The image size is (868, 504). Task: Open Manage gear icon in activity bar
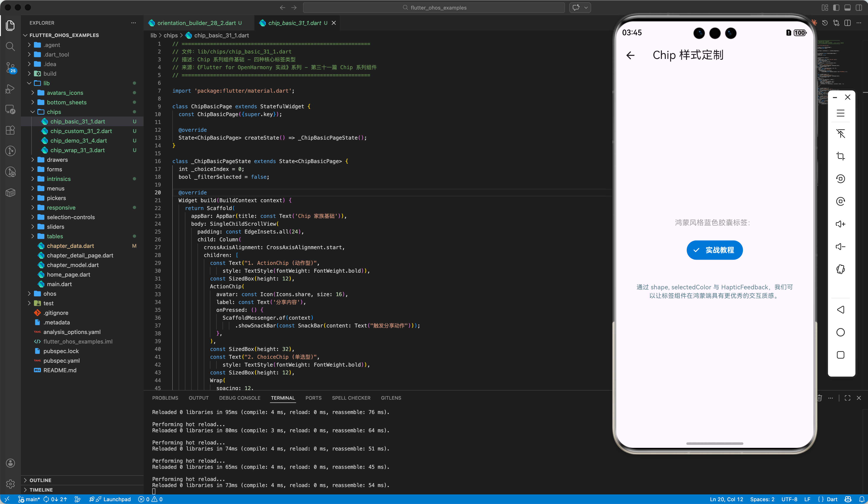pos(10,484)
